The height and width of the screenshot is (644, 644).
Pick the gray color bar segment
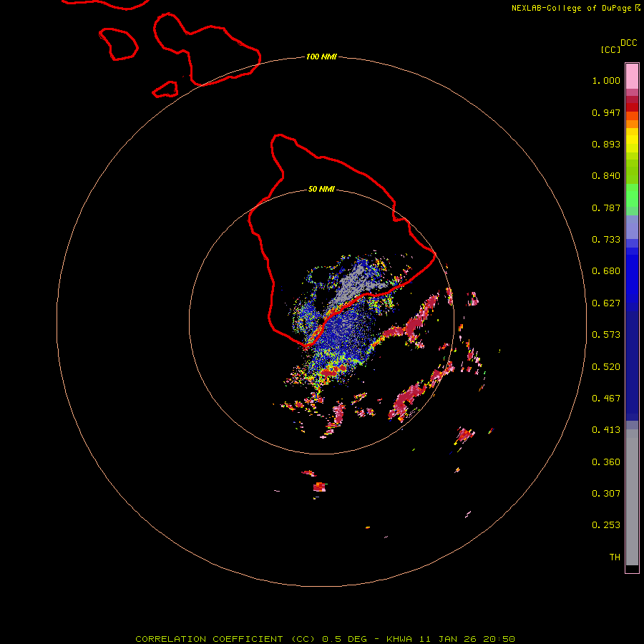632,497
